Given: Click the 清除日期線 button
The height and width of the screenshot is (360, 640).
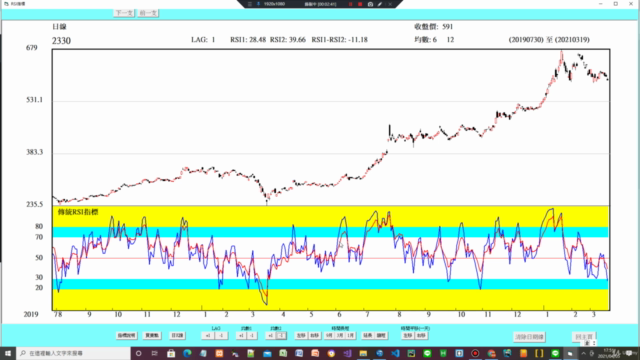Looking at the screenshot, I should tap(529, 337).
